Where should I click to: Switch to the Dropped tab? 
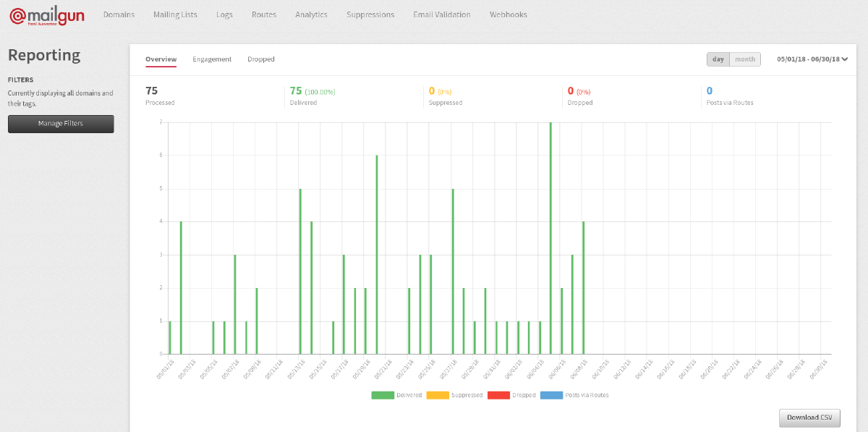[x=260, y=59]
